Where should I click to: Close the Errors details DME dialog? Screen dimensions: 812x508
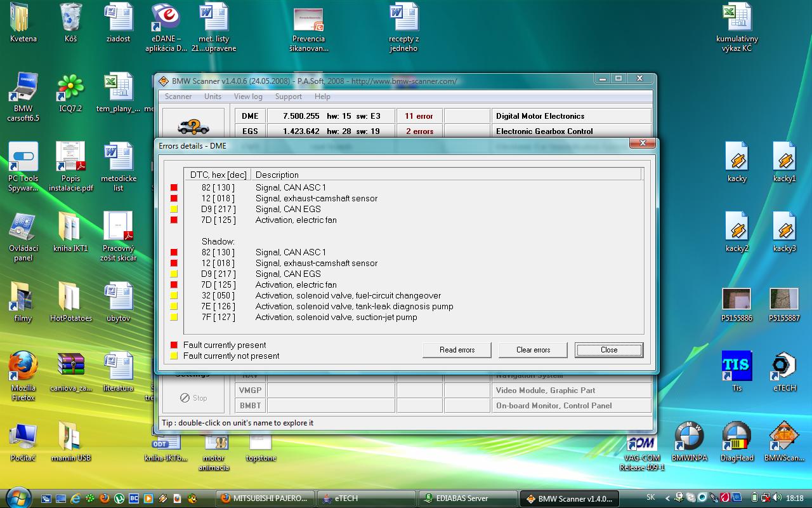tap(643, 144)
